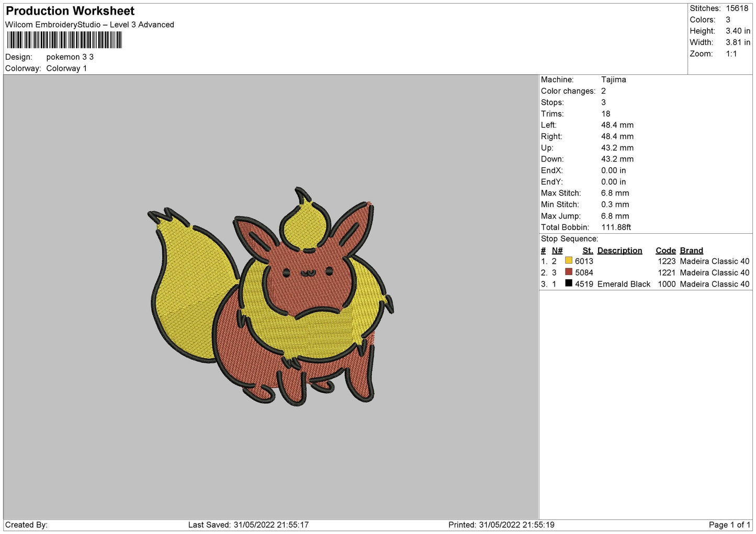Click the EndY value '0.00 in'
Screen dimensions: 756x534
[613, 182]
